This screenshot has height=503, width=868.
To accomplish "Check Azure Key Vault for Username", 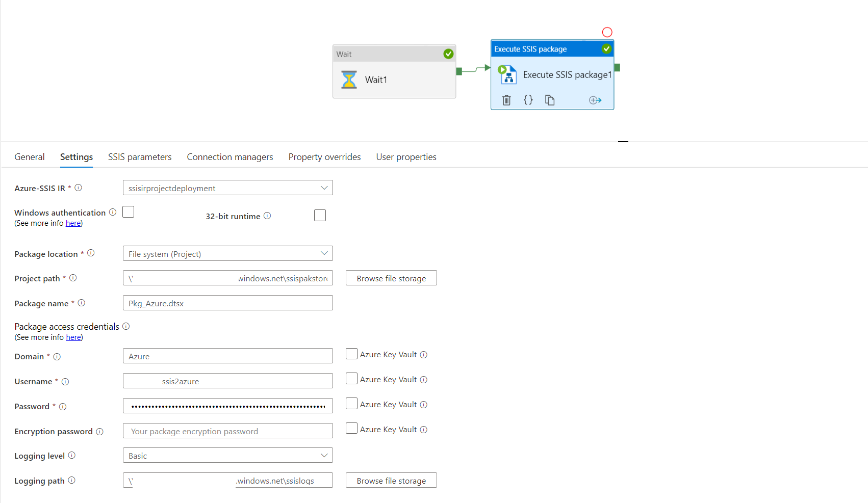I will [x=351, y=379].
